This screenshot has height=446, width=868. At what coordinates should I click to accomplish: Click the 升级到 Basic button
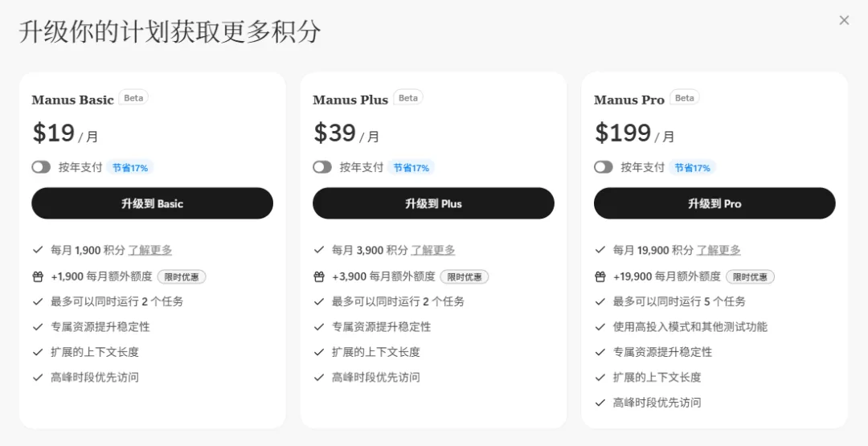point(152,203)
